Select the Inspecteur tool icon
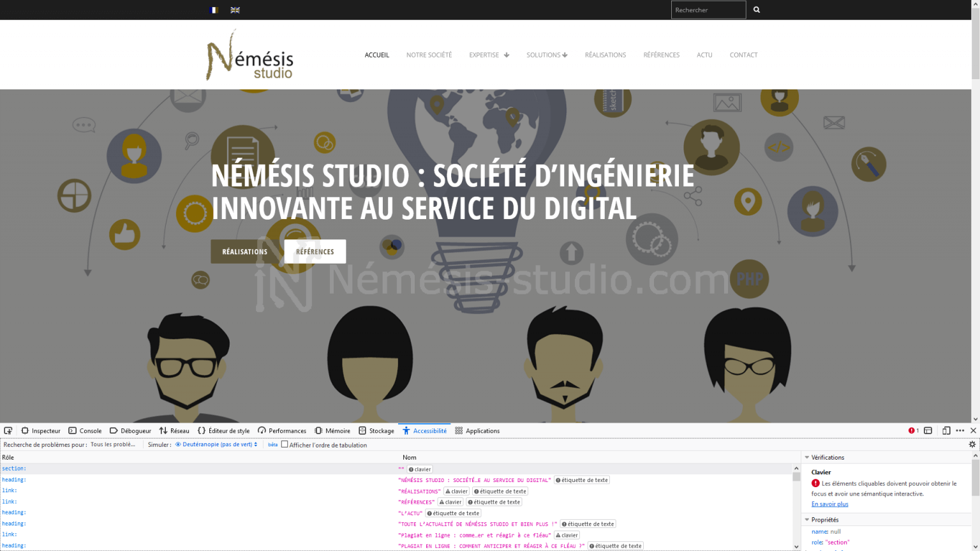The width and height of the screenshot is (980, 551). (26, 430)
